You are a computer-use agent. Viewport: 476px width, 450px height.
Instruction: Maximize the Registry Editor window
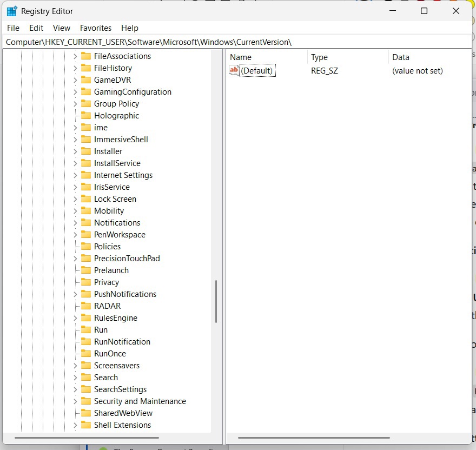coord(424,11)
